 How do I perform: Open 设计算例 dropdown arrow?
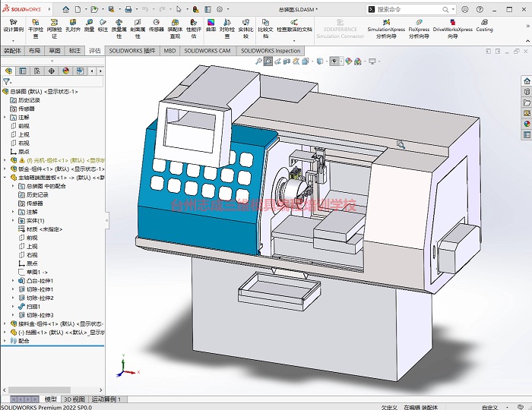(13, 41)
